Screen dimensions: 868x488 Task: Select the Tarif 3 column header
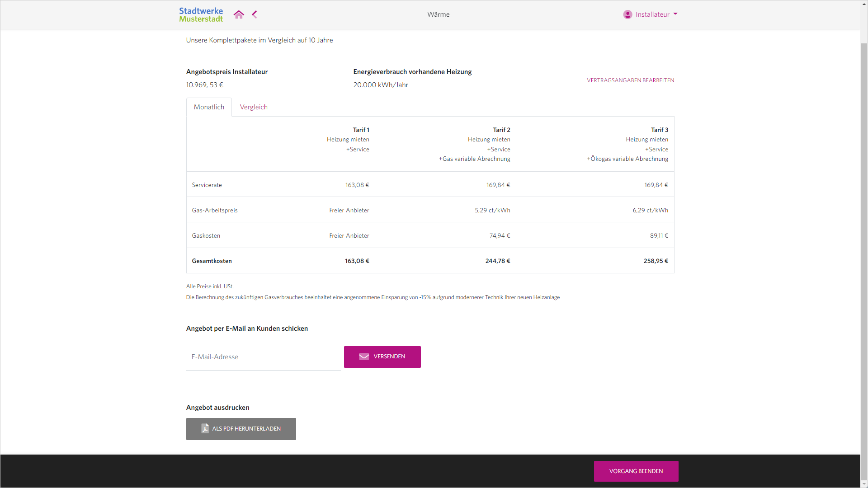coord(659,130)
